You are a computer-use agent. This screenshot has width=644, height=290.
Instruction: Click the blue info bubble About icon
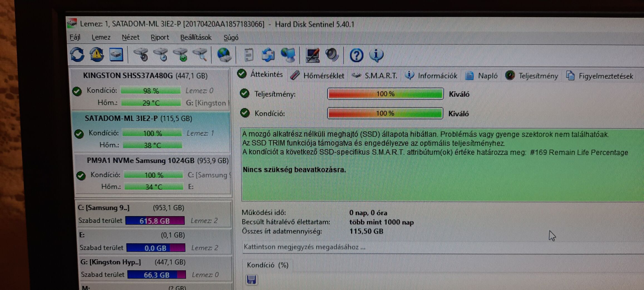click(x=376, y=55)
